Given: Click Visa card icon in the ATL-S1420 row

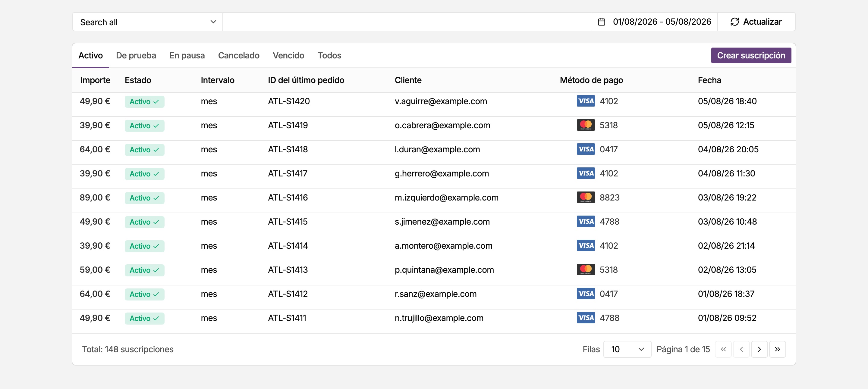Looking at the screenshot, I should click(586, 101).
